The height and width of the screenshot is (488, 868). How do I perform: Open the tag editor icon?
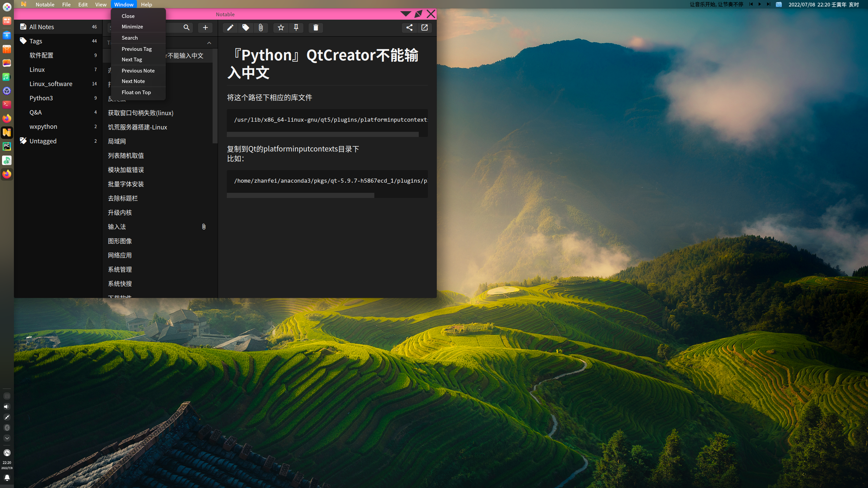point(245,27)
